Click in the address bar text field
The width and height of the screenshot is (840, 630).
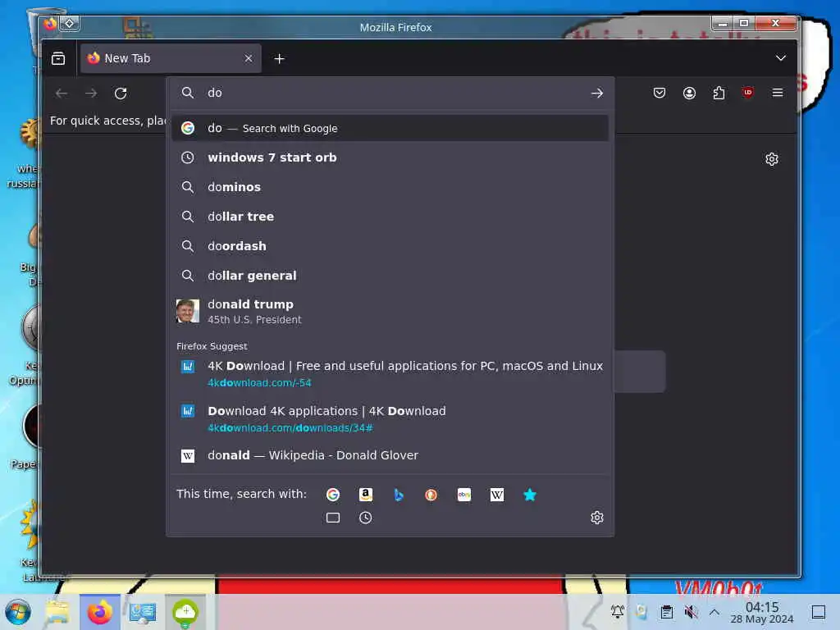[x=394, y=94]
